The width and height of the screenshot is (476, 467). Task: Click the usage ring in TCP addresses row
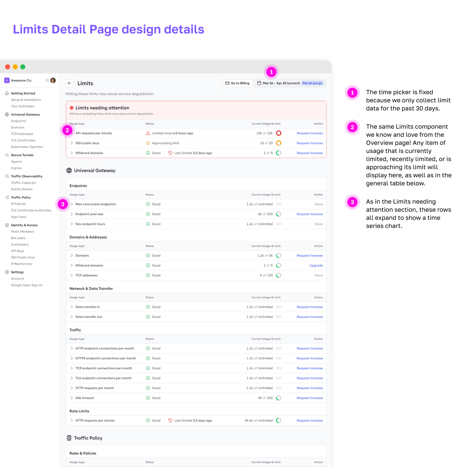pos(279,276)
